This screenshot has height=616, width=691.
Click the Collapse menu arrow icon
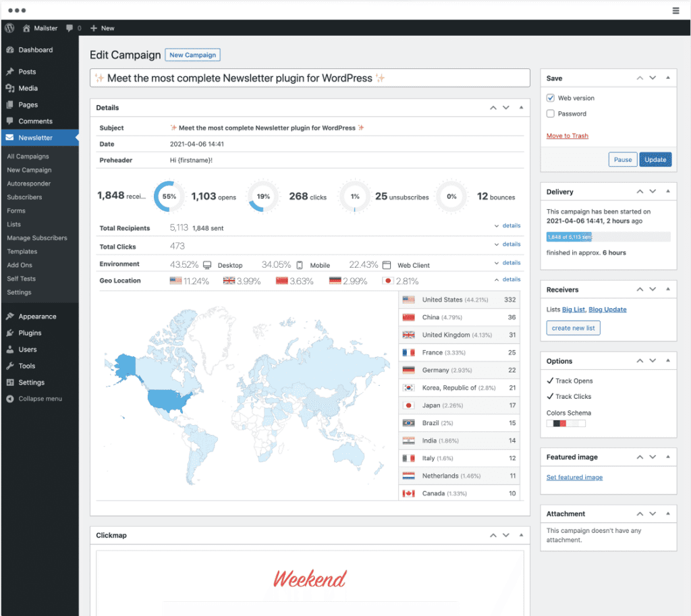[x=10, y=399]
